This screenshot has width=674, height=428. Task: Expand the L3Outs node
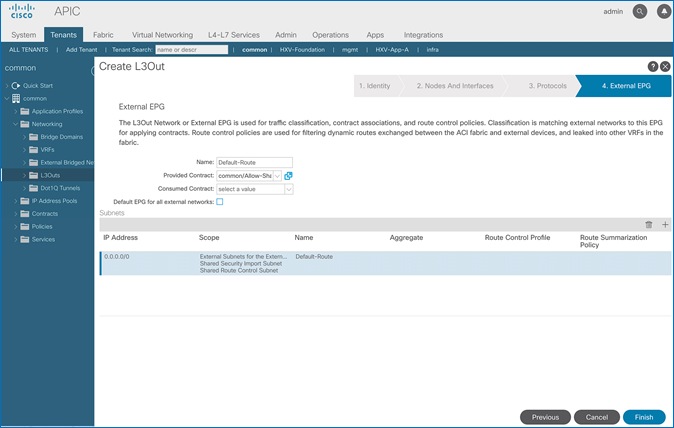point(24,175)
